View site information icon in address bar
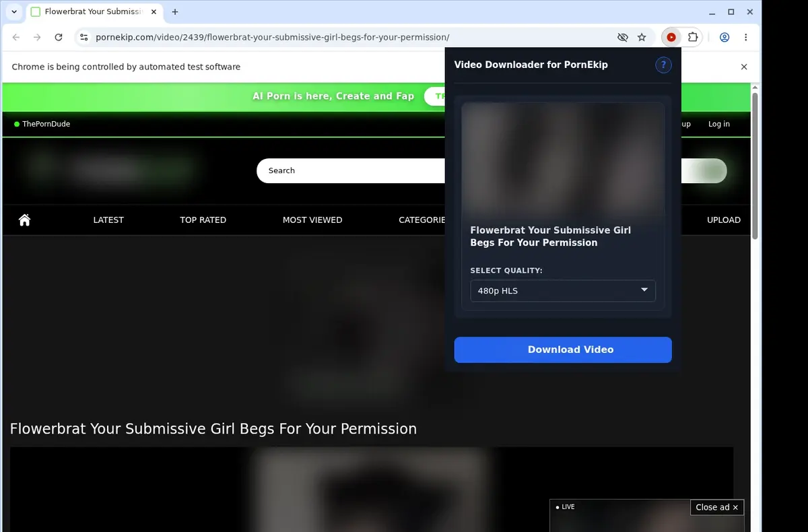The image size is (808, 532). (84, 38)
